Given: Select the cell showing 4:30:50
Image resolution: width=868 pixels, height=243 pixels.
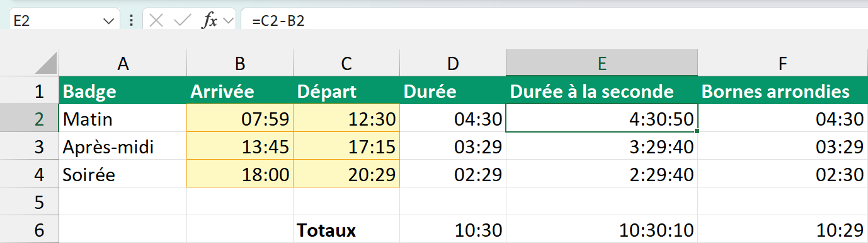Looking at the screenshot, I should [602, 118].
